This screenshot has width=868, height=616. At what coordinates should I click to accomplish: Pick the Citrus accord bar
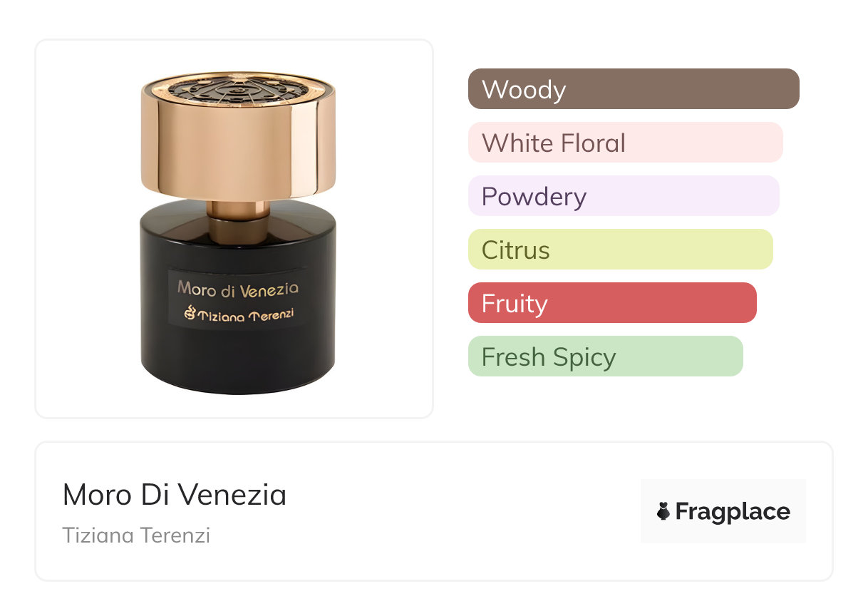(620, 250)
